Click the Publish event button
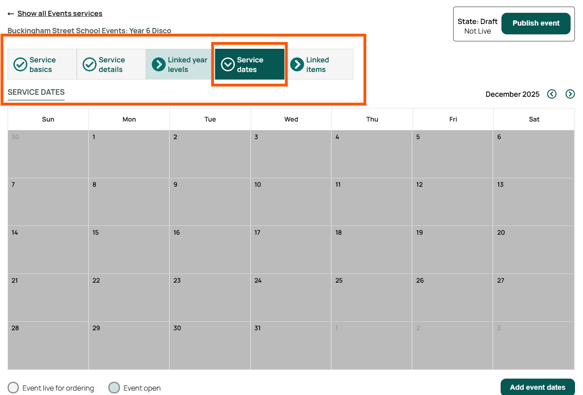Screen dimensions: 583x395 536,23
